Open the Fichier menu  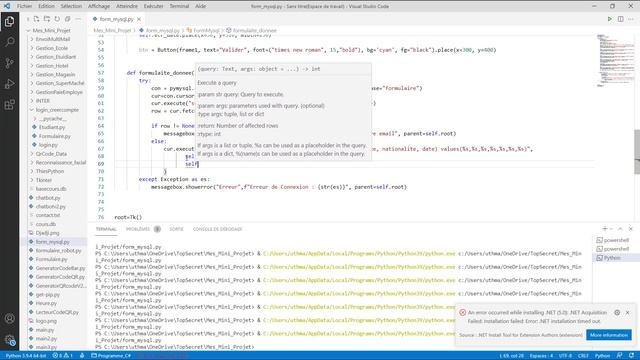click(x=24, y=6)
